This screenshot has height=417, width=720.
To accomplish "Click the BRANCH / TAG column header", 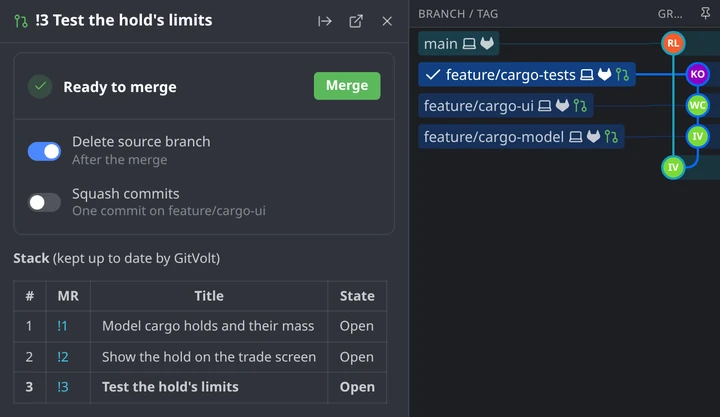I will click(458, 14).
